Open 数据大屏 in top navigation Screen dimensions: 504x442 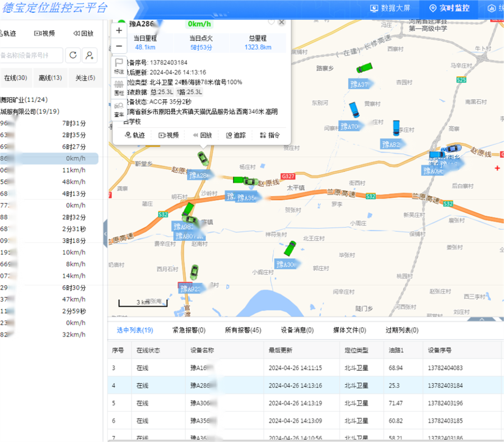[x=391, y=8]
